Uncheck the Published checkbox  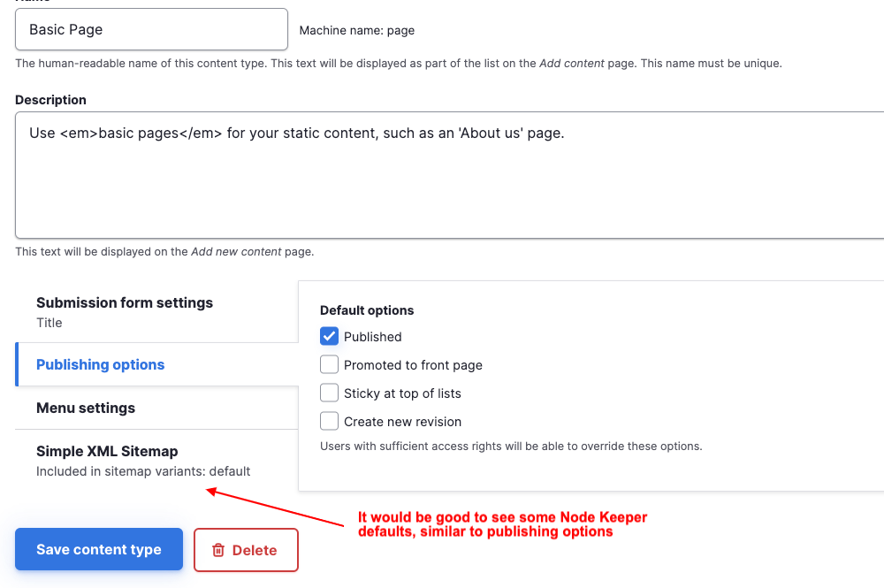[x=330, y=336]
